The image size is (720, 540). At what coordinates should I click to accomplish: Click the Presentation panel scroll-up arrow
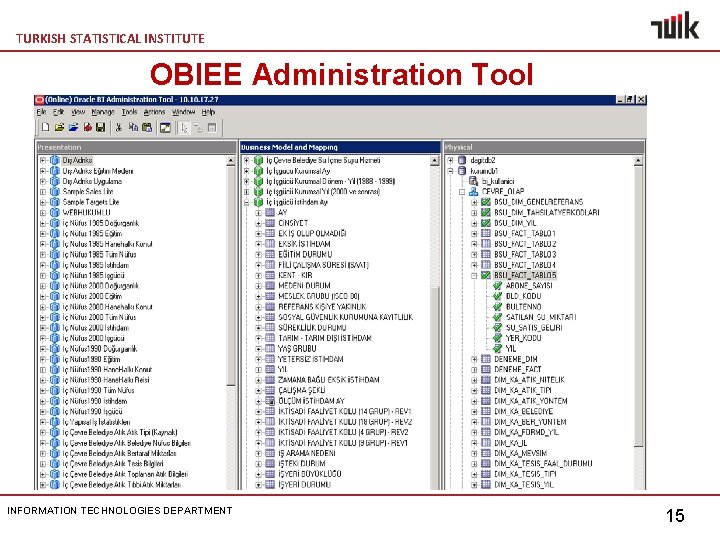click(x=231, y=161)
